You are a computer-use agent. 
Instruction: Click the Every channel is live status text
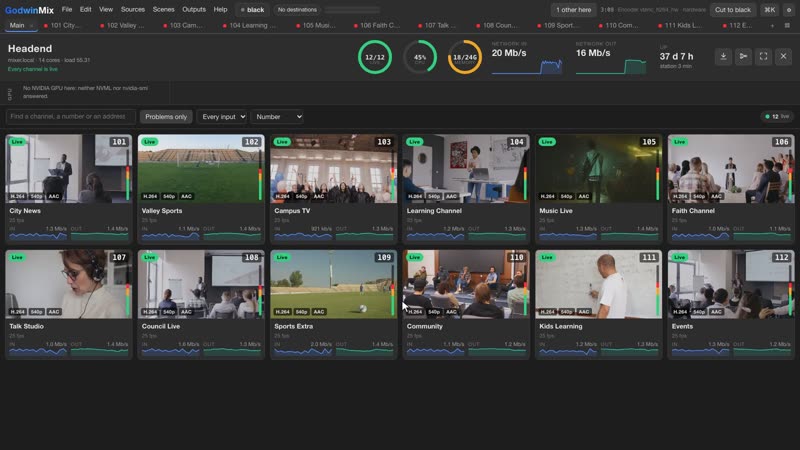coord(33,69)
